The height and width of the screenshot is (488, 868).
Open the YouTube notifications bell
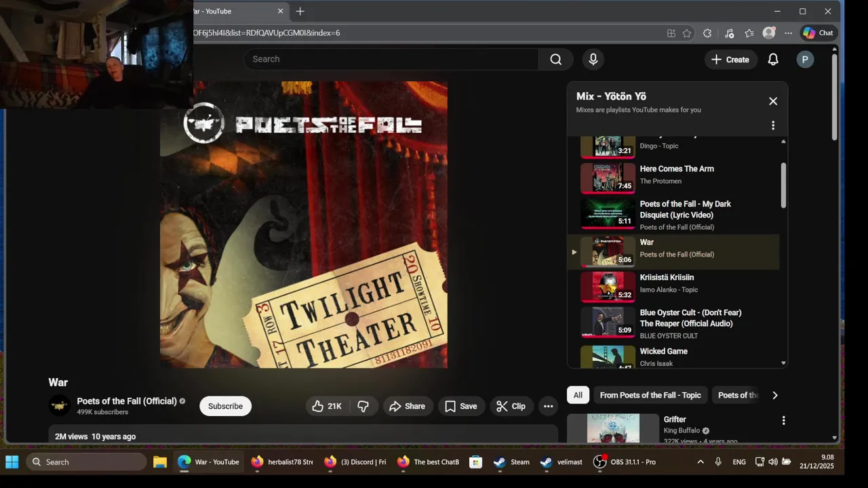point(773,60)
